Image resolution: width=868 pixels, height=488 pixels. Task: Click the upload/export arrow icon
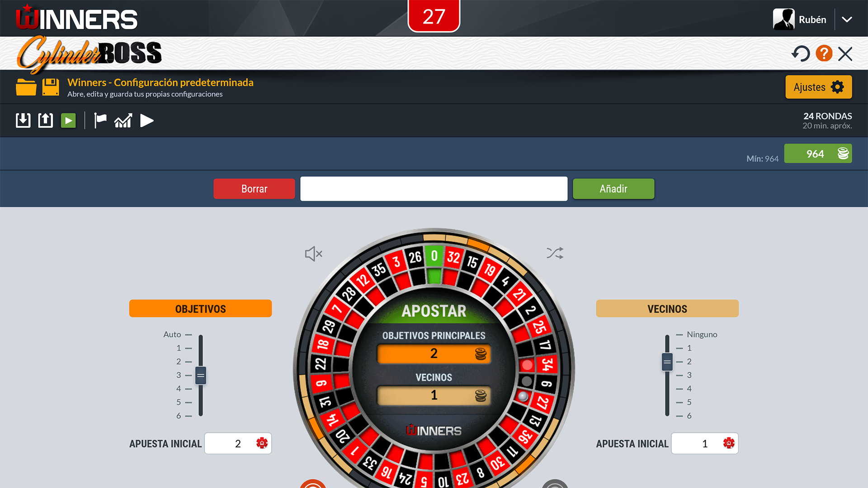coord(46,121)
